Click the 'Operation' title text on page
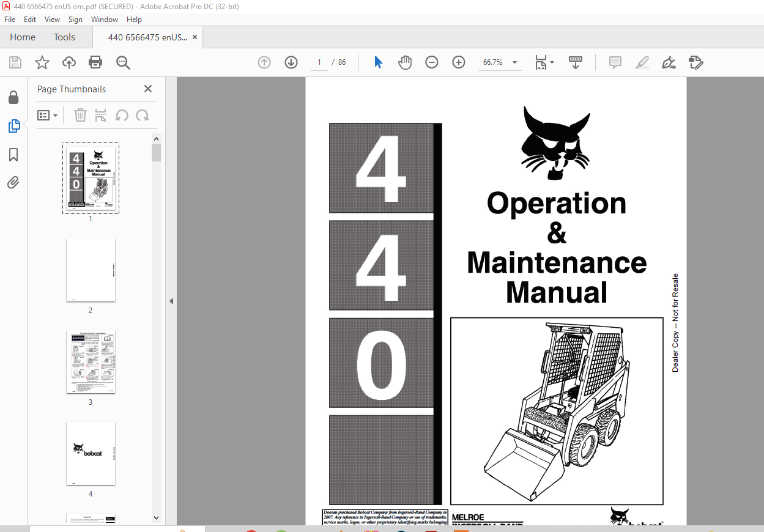Image resolution: width=764 pixels, height=532 pixels. (x=557, y=204)
